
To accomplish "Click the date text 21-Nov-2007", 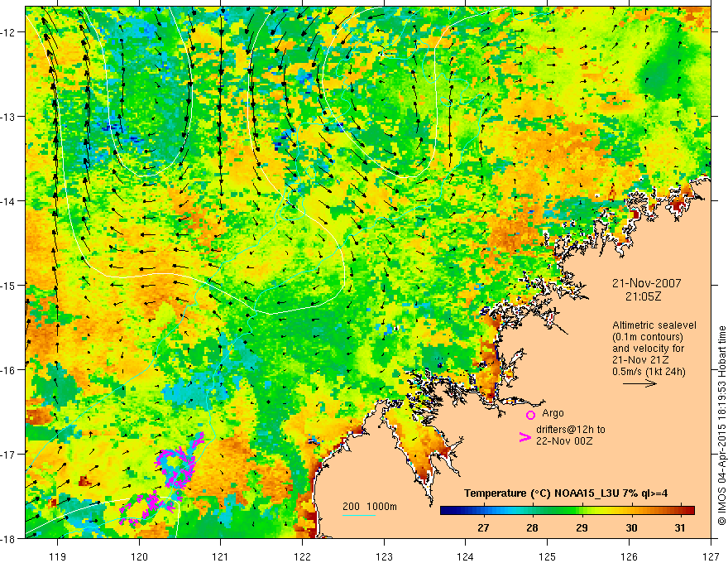I will (x=646, y=283).
